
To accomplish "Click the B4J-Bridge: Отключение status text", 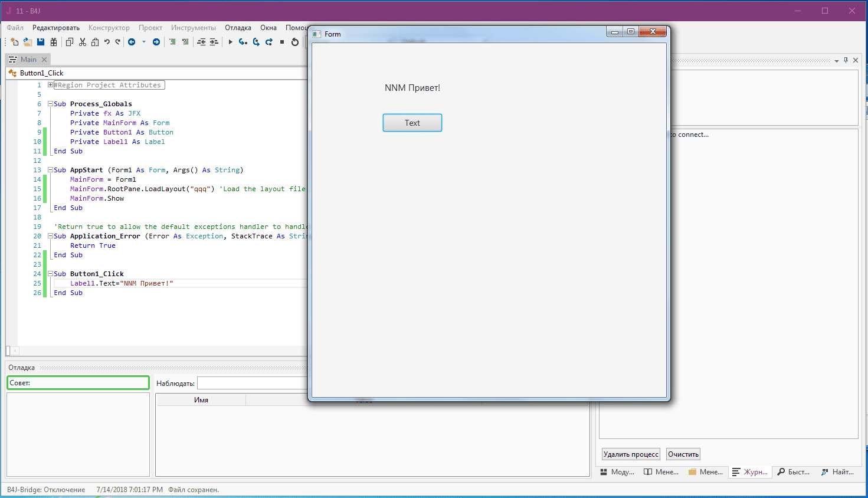I will pos(46,490).
